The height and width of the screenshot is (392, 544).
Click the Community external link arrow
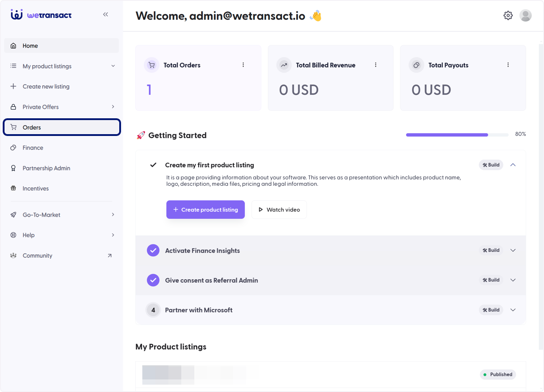(109, 256)
